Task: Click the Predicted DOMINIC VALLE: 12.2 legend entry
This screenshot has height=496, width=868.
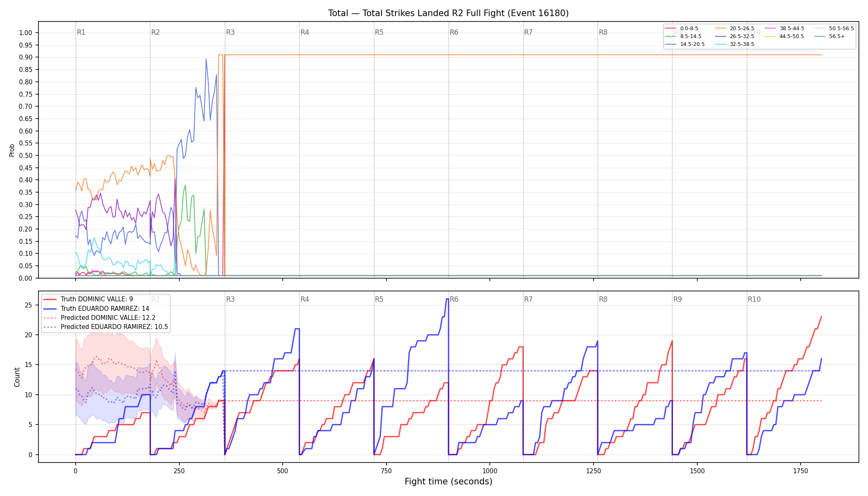Action: 99,318
